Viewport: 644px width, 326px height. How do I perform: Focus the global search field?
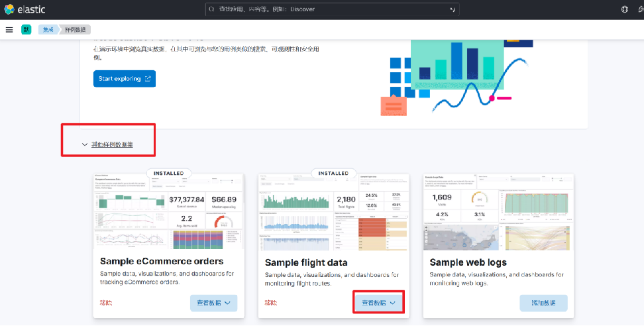click(332, 9)
